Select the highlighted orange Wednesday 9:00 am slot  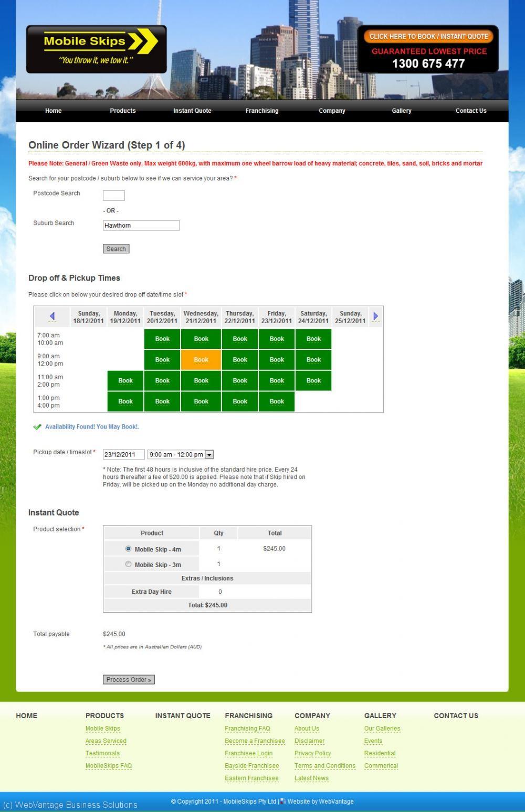(x=201, y=360)
